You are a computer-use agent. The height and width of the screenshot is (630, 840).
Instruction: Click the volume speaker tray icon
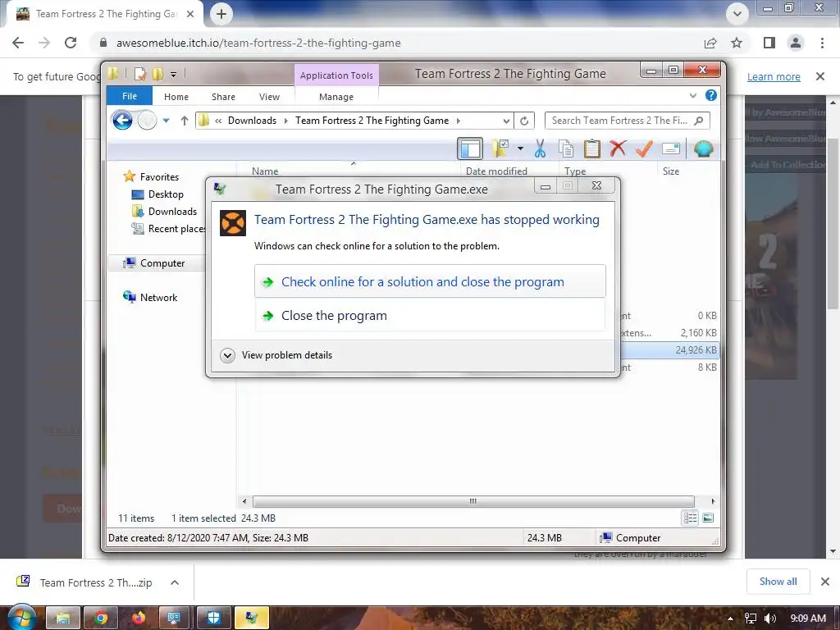(x=770, y=619)
